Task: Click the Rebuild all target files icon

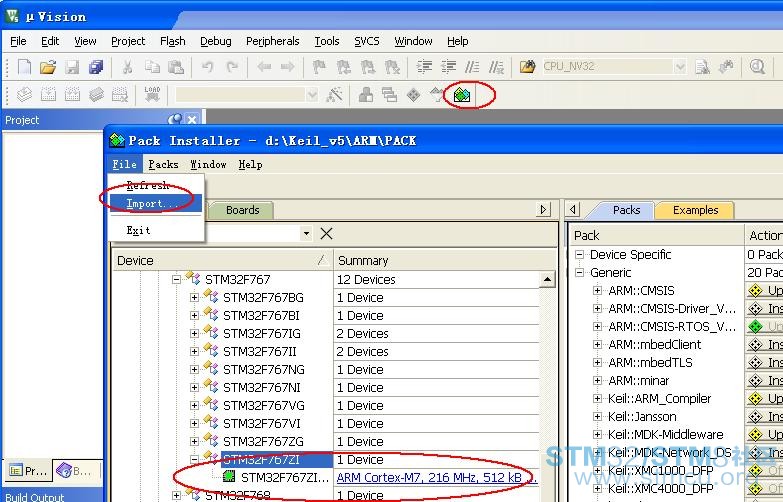Action: pos(72,94)
